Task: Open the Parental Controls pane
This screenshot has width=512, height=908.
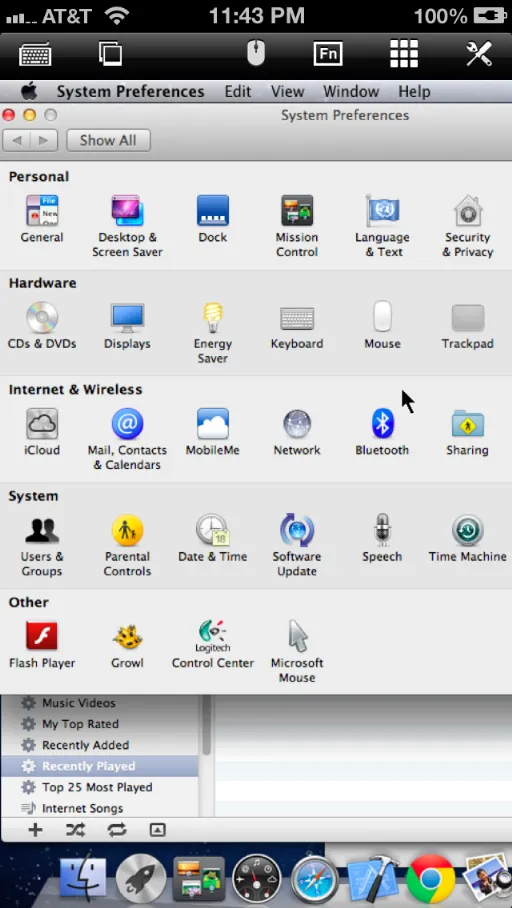Action: click(127, 545)
